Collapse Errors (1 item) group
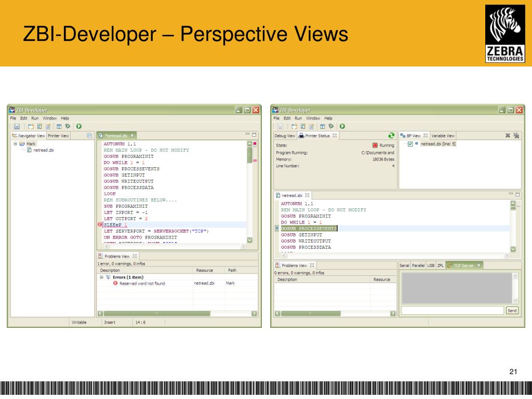Viewport: 532px width, 399px height. coord(101,277)
